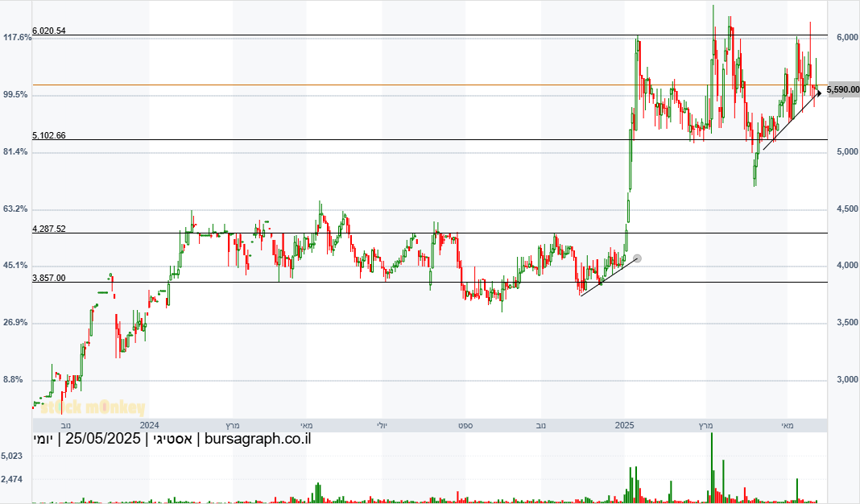Select the 3,857.00 support level label
Viewport: 860px width, 504px height.
pos(49,278)
